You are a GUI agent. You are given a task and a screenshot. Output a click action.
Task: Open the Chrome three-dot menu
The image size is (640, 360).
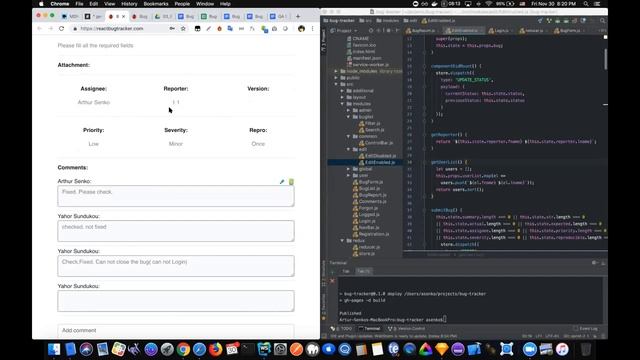click(313, 29)
